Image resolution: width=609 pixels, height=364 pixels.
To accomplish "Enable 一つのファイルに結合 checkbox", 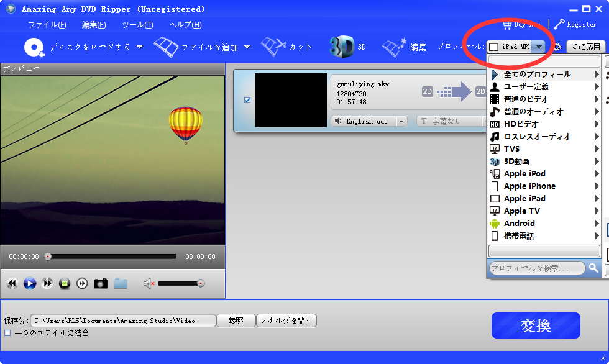I will [x=7, y=333].
